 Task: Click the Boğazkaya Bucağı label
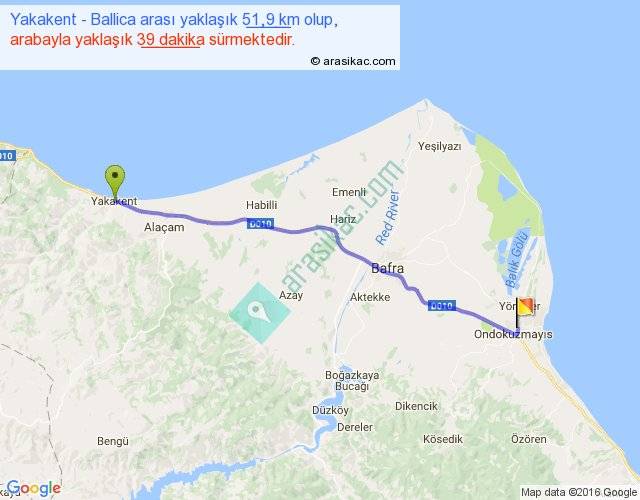coord(352,380)
